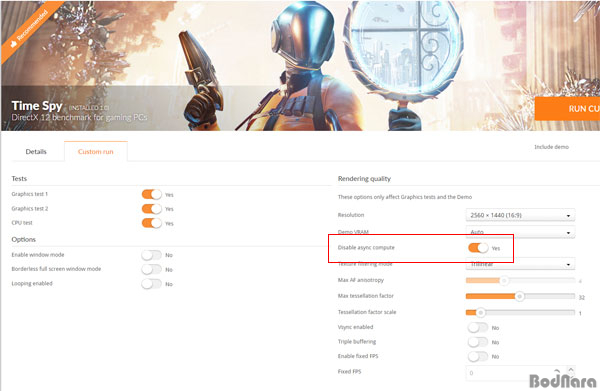The width and height of the screenshot is (600, 391).
Task: Toggle Graphics test 2 switch
Action: (152, 209)
